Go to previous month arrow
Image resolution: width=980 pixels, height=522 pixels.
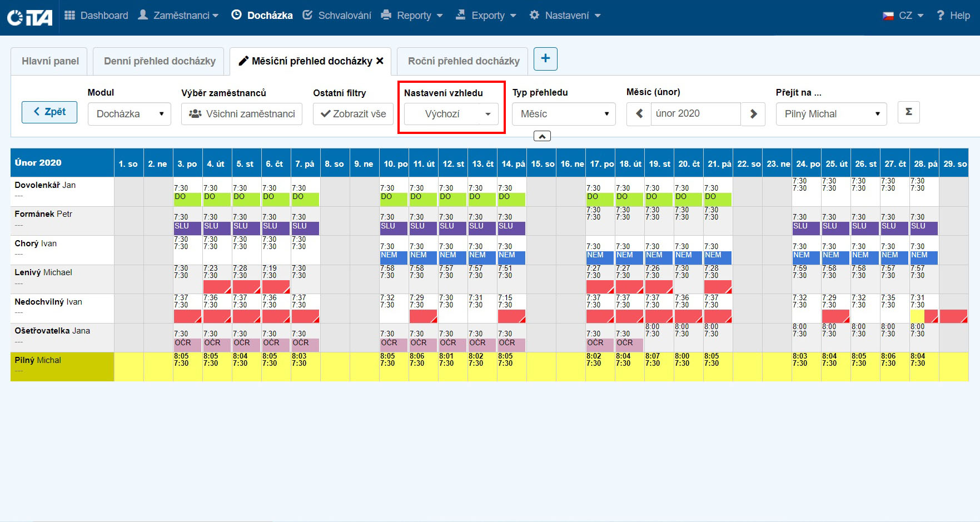point(639,114)
